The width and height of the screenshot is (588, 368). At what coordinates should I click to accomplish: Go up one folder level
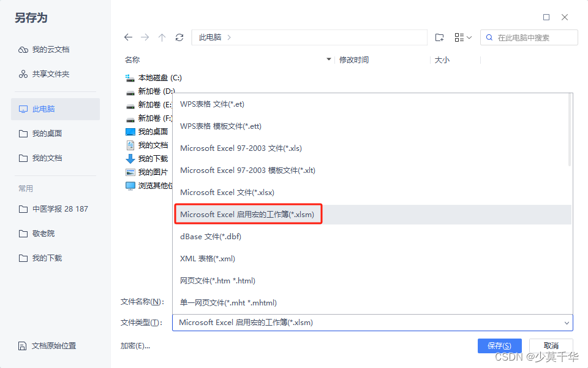click(162, 37)
